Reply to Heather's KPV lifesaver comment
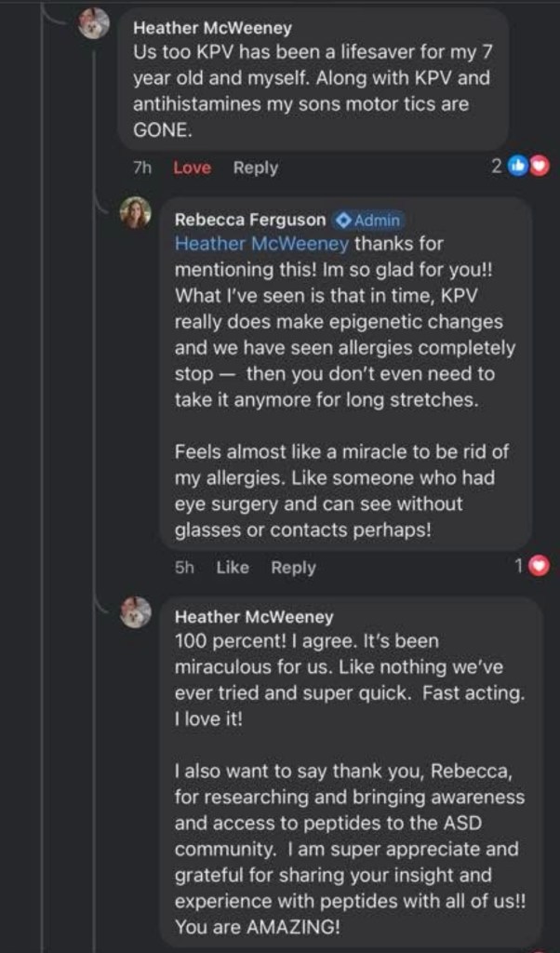Viewport: 560px width, 953px height. [256, 168]
